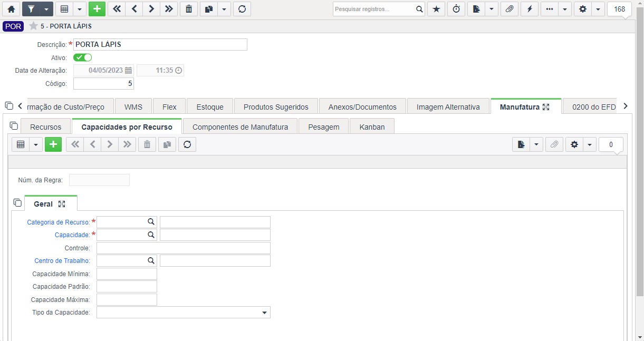Search Categoria de Recurso with magnifier
Image resolution: width=644 pixels, height=341 pixels.
(150, 222)
